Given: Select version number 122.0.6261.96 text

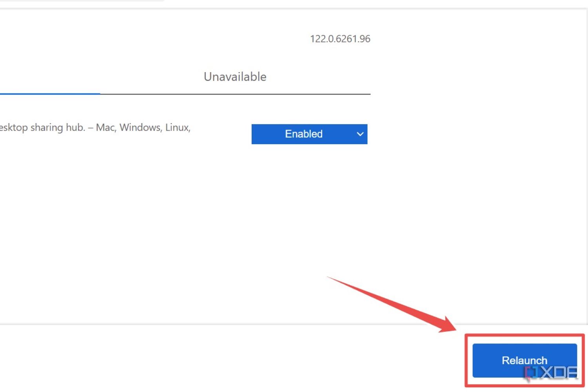Looking at the screenshot, I should click(x=340, y=39).
